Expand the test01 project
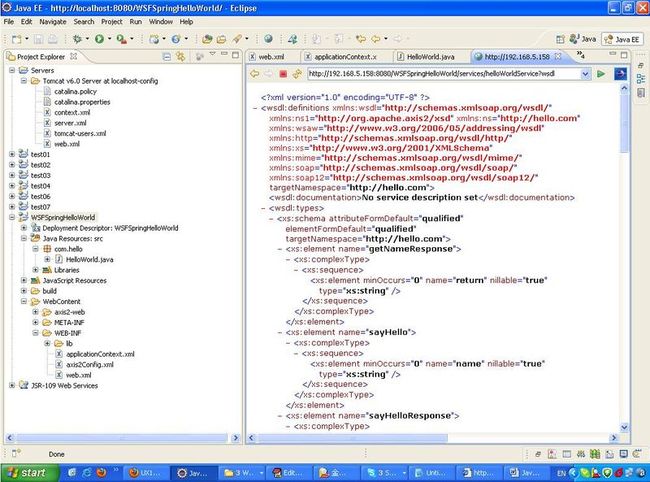 12,154
